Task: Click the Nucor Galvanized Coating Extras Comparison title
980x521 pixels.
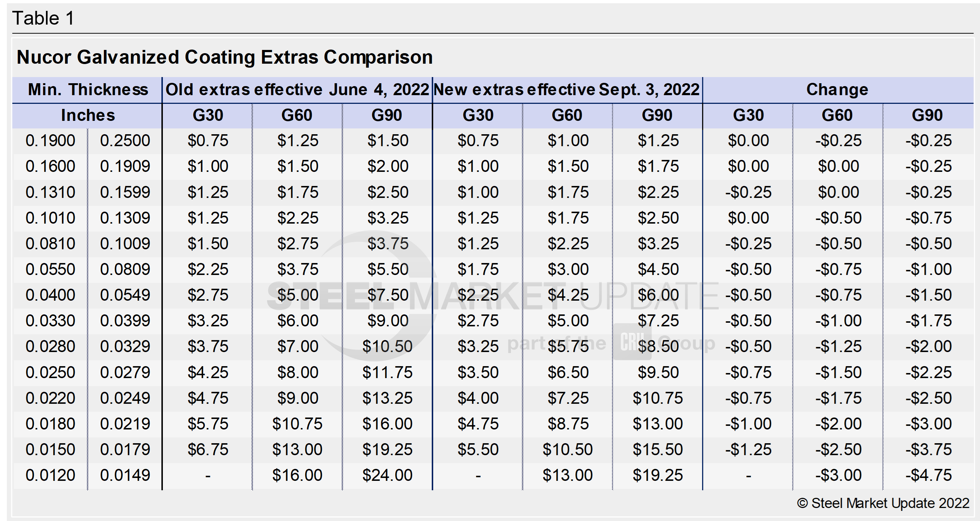Action: pyautogui.click(x=224, y=58)
